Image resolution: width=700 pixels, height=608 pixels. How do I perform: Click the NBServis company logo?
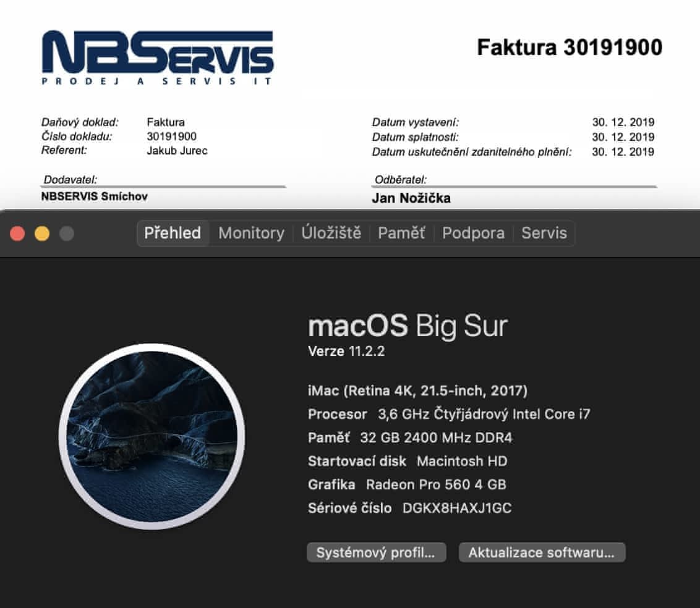[157, 57]
